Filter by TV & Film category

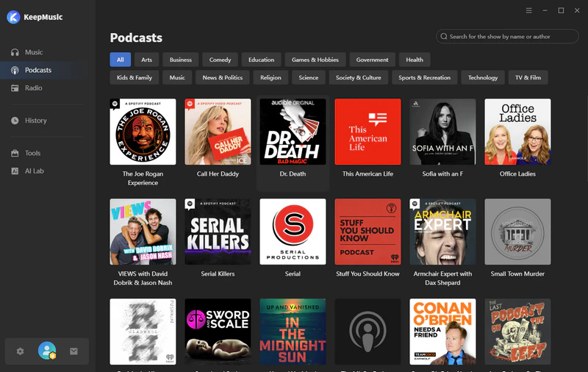[528, 78]
